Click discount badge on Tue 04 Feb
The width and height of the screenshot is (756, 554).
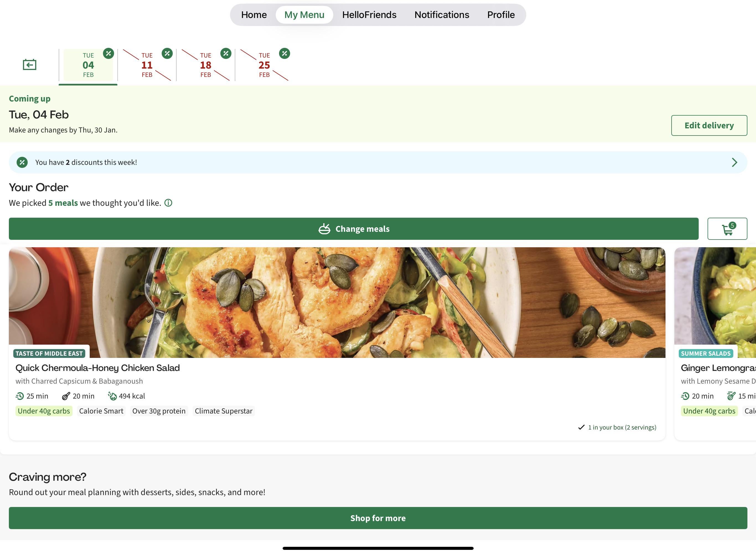109,53
